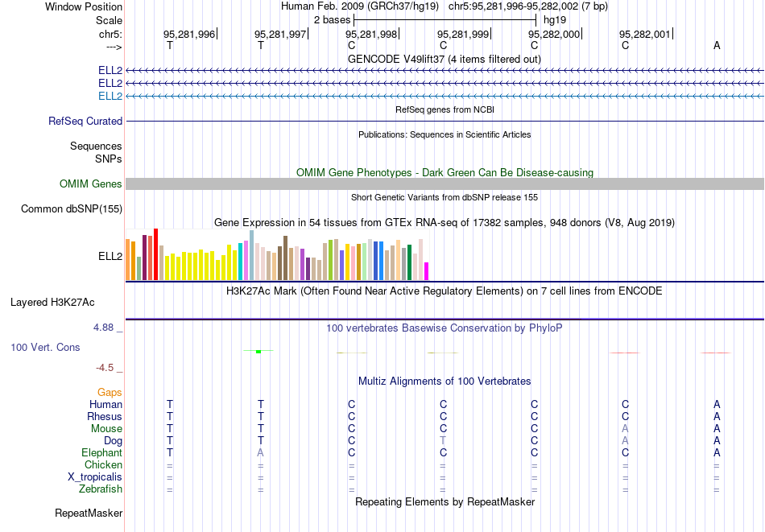Open the Layered H3K27Ac track label

tap(52, 303)
